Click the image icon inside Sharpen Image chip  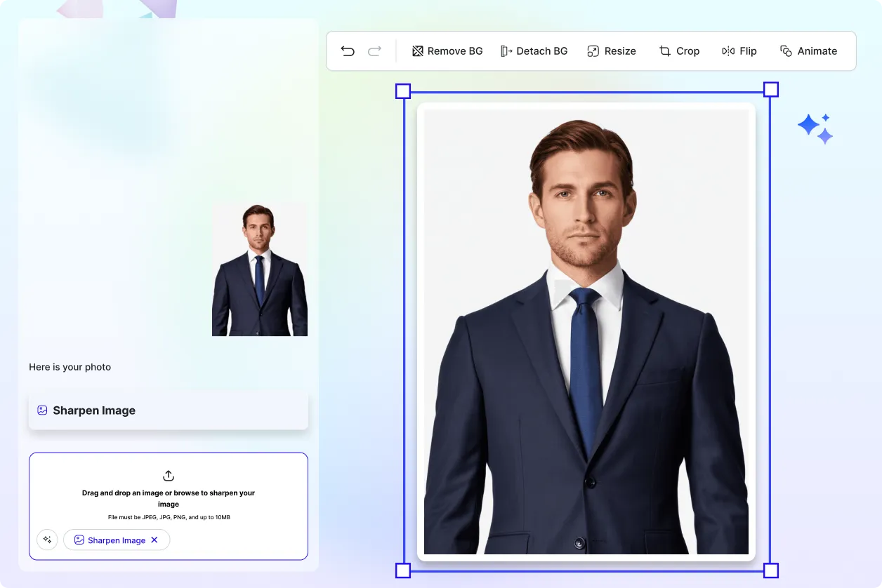79,540
